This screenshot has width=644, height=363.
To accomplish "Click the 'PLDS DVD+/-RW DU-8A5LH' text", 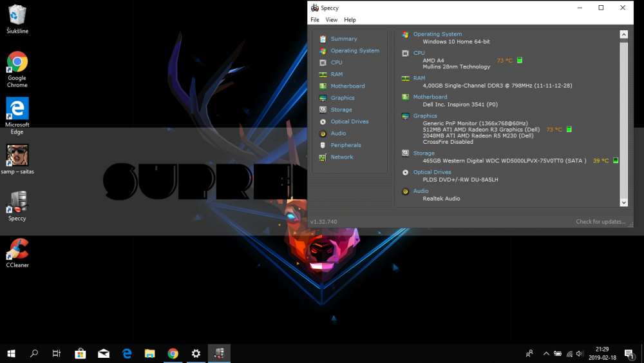I will tap(460, 180).
